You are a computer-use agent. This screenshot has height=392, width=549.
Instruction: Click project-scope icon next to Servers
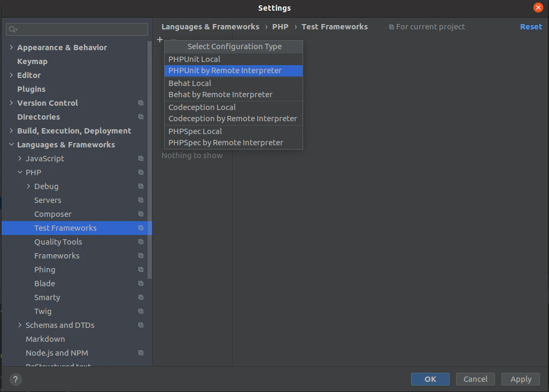coord(141,200)
